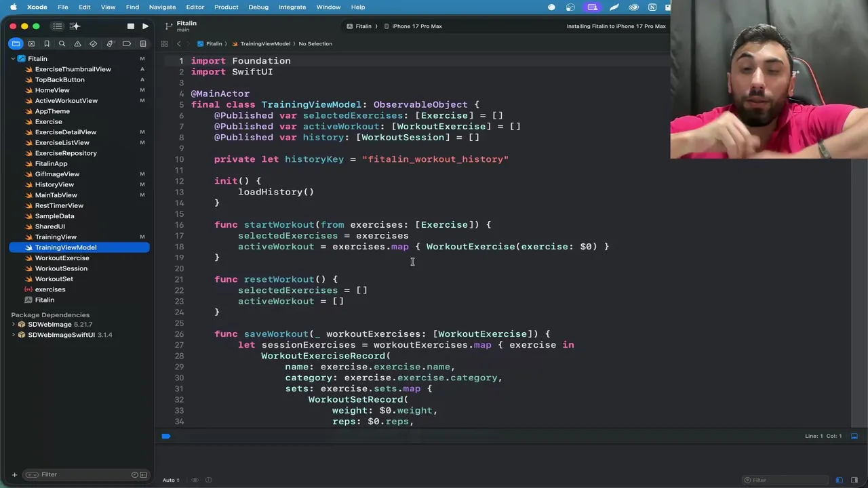
Task: Select GifImageView file
Action: (x=57, y=174)
